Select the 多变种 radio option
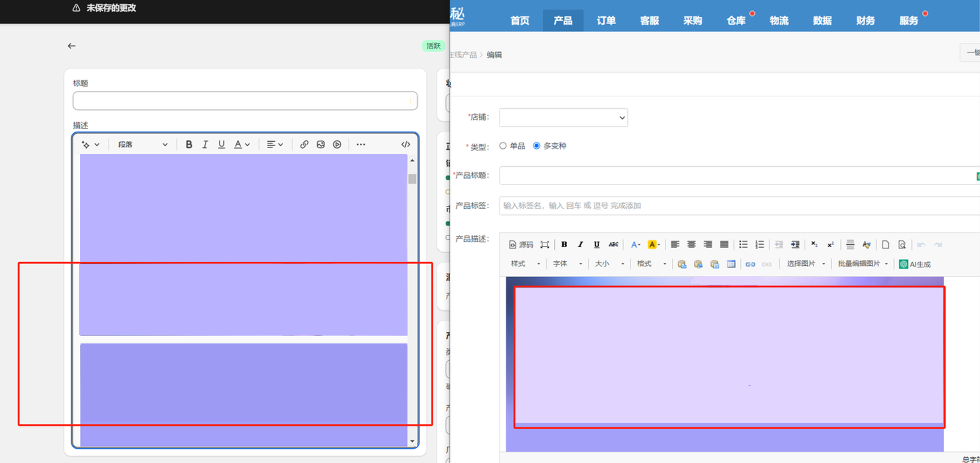Viewport: 980px width, 463px height. 536,146
